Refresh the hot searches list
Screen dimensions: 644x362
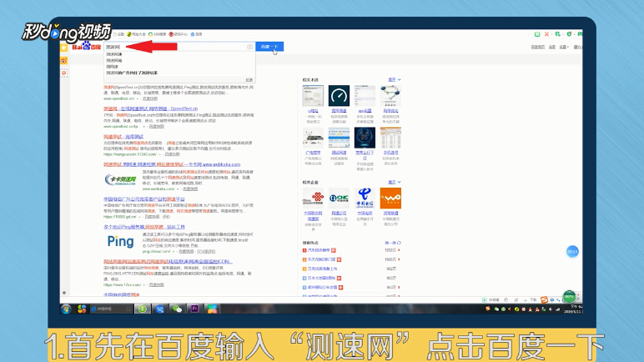pyautogui.click(x=393, y=243)
